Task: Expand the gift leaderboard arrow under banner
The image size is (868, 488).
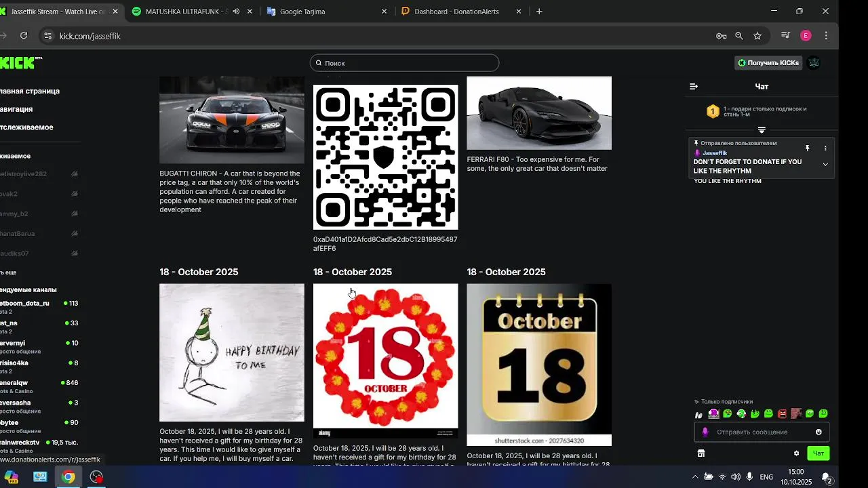Action: (762, 129)
